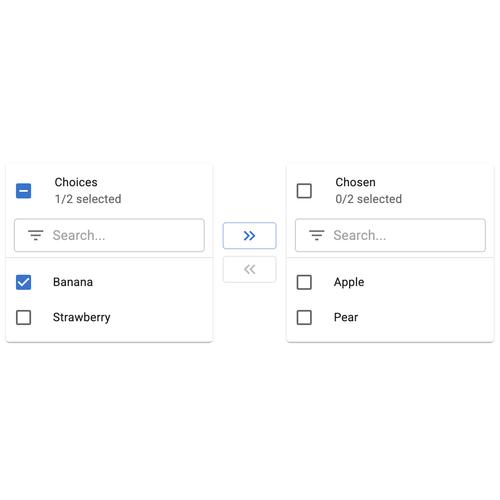
Task: Select the Pear list item label
Action: (346, 317)
